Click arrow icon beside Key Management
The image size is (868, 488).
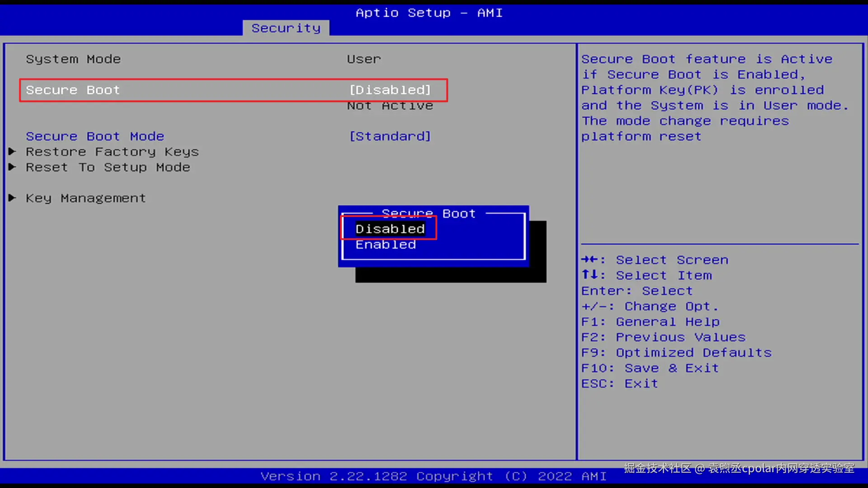12,198
